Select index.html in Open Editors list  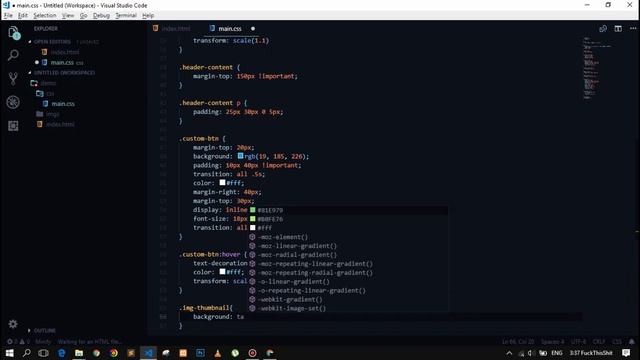[65, 52]
